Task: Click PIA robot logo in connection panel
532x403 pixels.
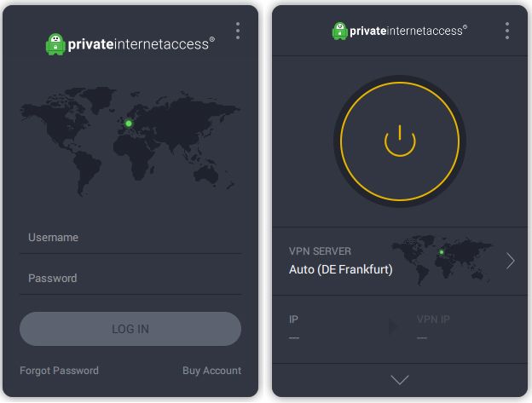Action: coord(340,31)
